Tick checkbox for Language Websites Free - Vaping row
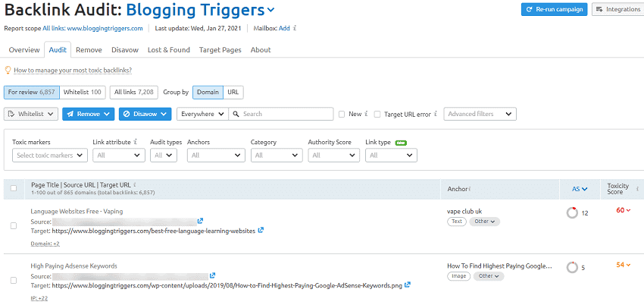This screenshot has height=305, width=644. (14, 225)
